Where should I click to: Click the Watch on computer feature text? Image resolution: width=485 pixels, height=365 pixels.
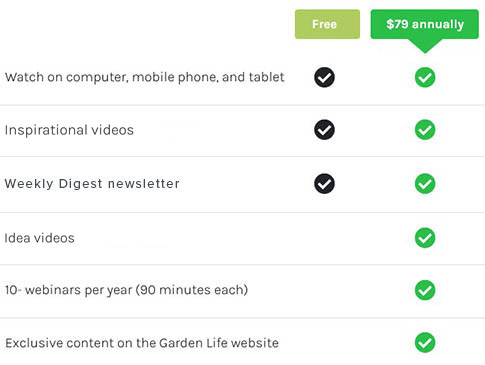pos(145,77)
